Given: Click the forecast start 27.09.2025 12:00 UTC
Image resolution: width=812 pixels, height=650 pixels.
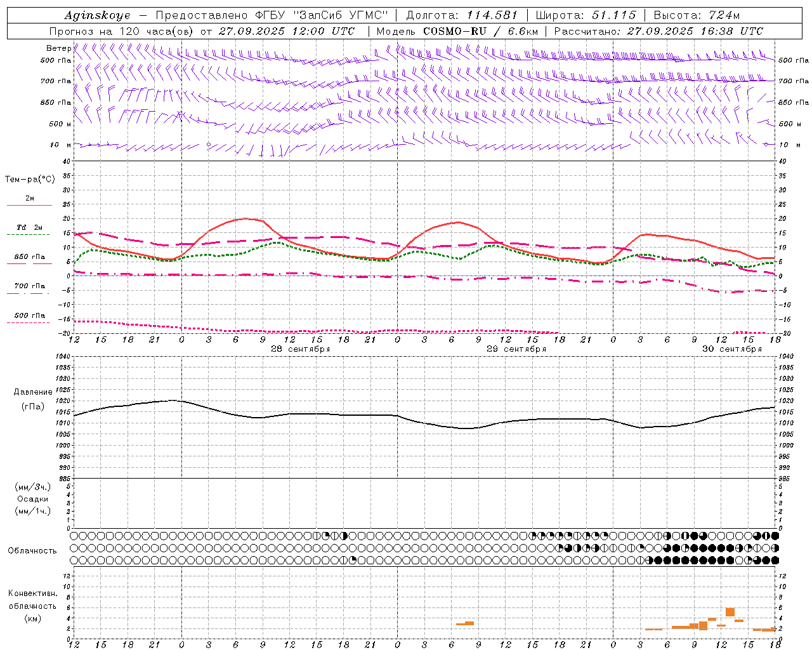Looking at the screenshot, I should click(x=287, y=31).
